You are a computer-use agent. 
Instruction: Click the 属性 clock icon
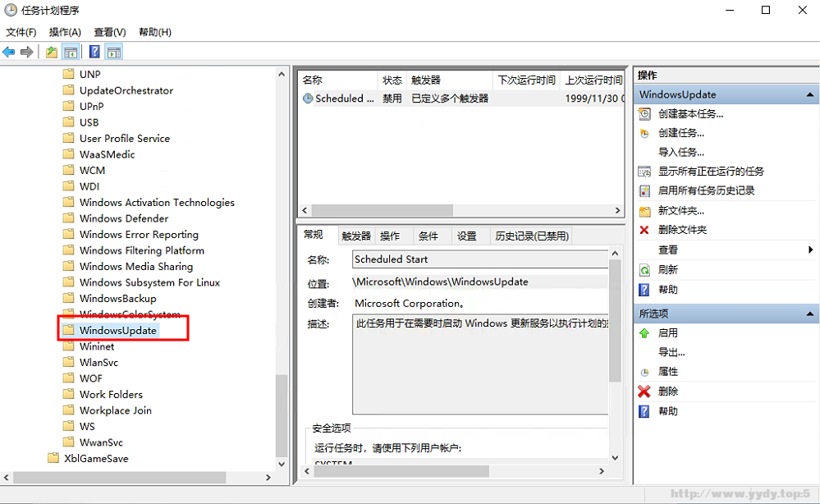tap(645, 372)
